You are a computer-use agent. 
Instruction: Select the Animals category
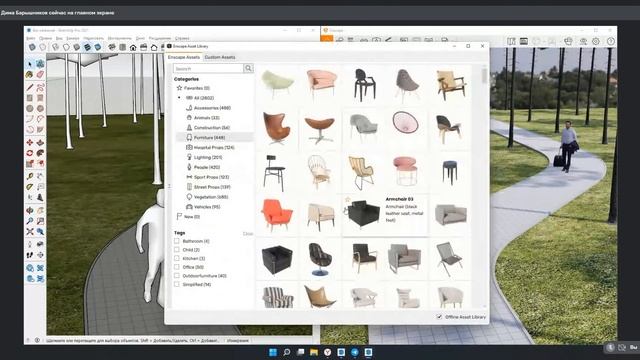click(x=203, y=118)
